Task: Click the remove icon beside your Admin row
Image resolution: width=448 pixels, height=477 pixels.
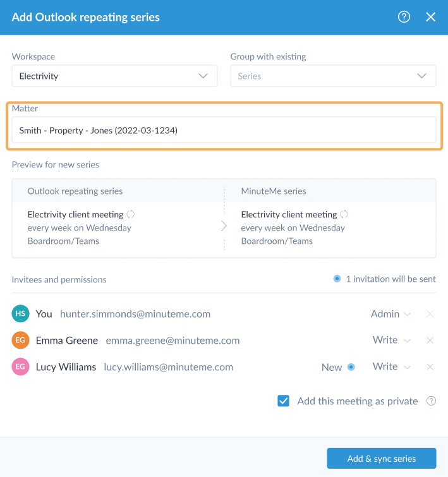Action: tap(430, 314)
